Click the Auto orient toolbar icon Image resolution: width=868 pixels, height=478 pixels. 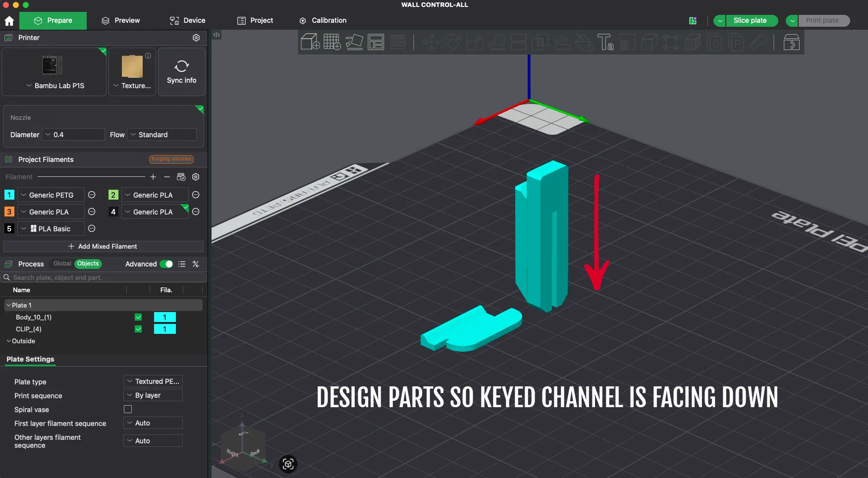click(354, 42)
